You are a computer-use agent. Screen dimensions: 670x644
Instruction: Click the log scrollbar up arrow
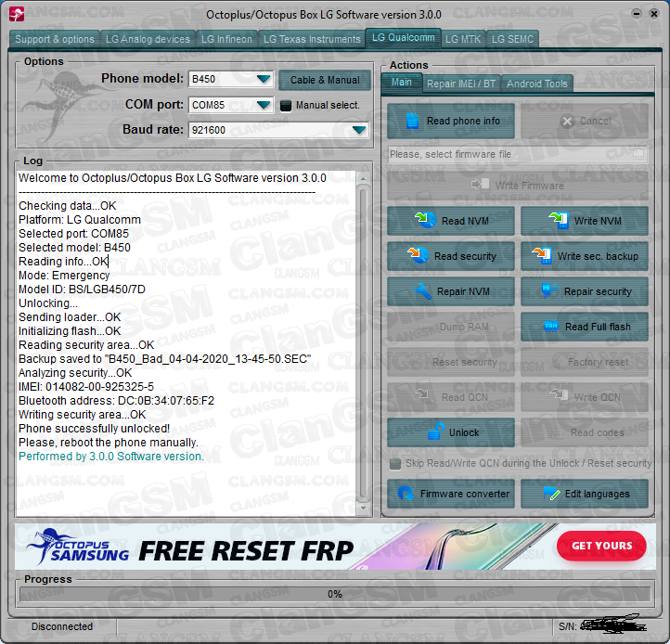coord(363,178)
